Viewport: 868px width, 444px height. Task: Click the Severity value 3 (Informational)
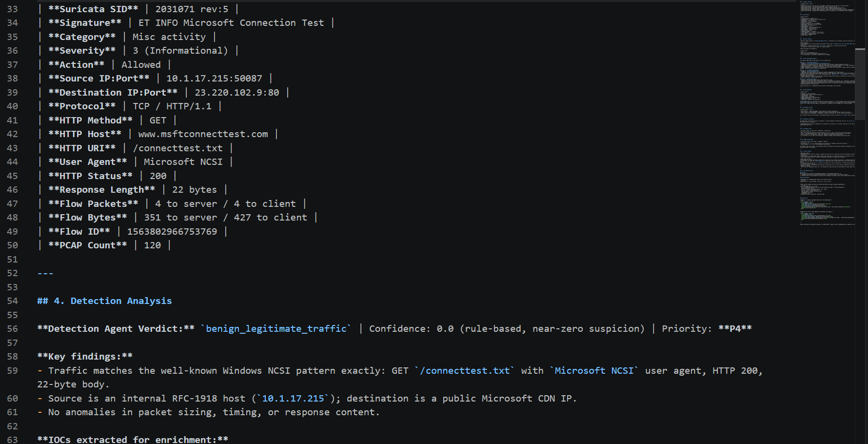pos(180,51)
